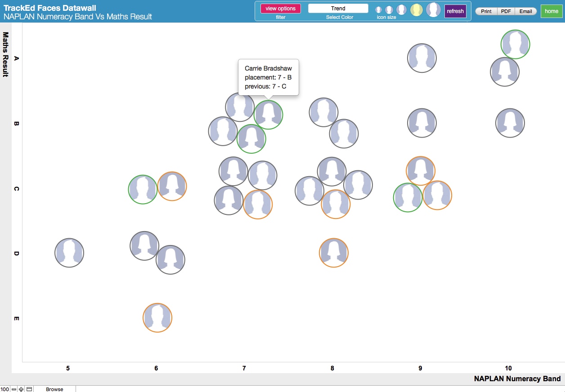Click the 100 zoom level indicator
This screenshot has height=392, width=565.
coord(5,389)
